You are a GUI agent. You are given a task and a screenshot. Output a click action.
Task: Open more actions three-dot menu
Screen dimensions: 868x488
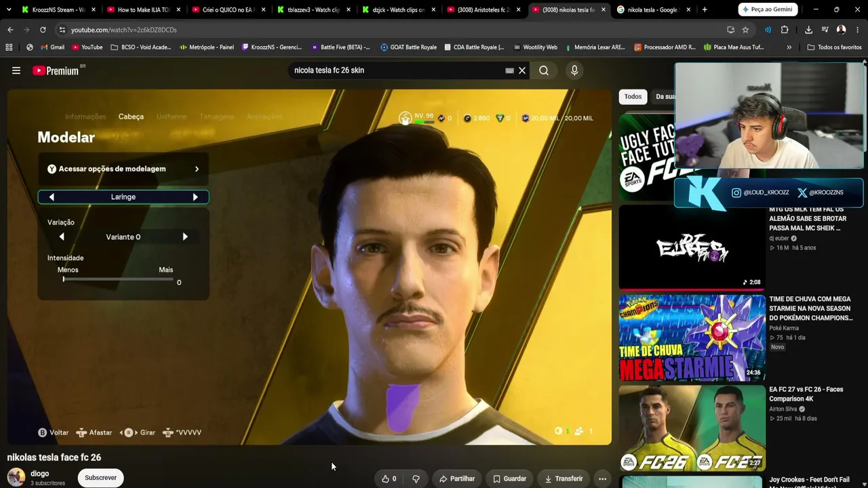pyautogui.click(x=602, y=479)
